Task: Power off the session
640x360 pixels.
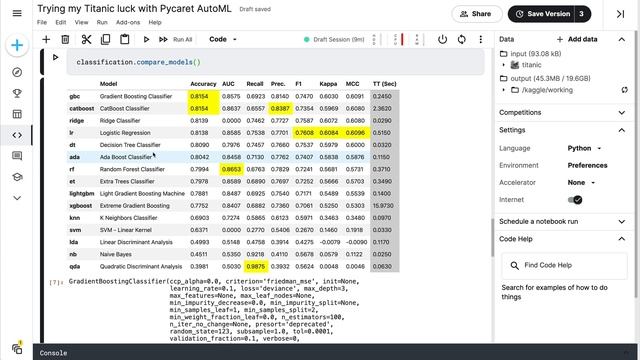Action: click(442, 39)
